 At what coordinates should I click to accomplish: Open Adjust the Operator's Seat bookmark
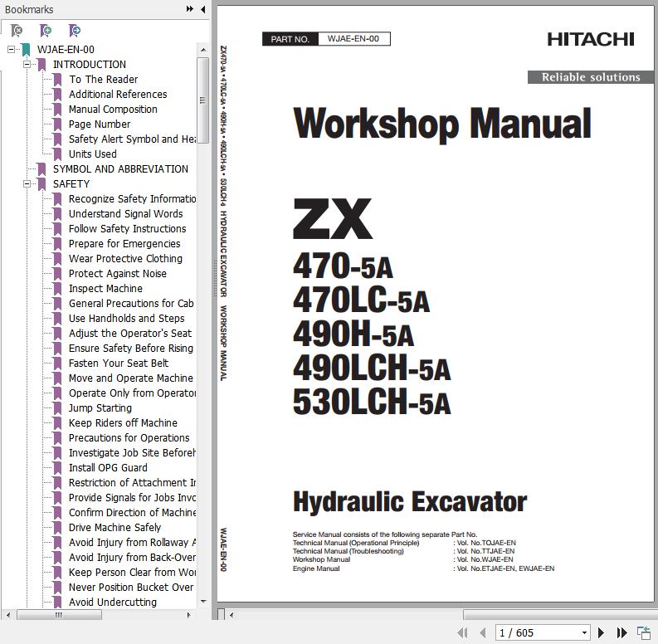(130, 334)
